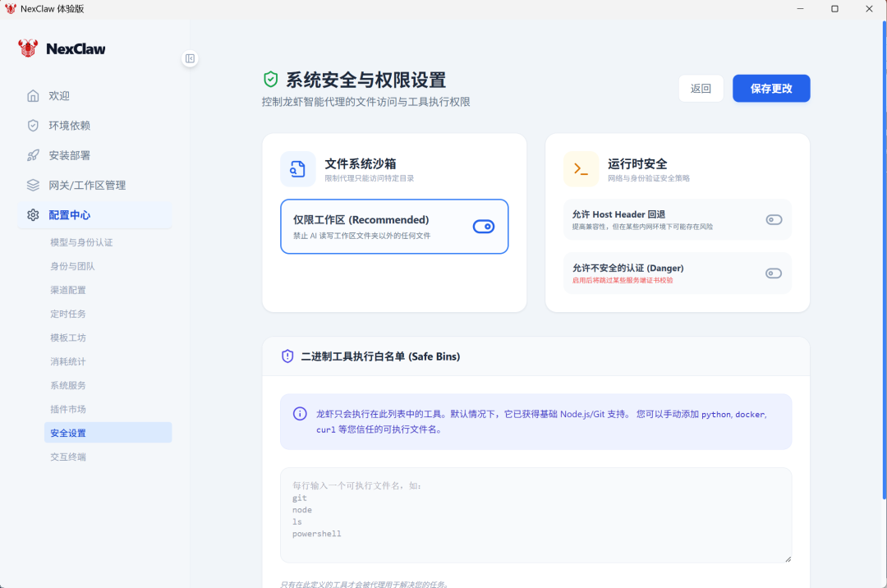The image size is (887, 588).
Task: Open 模型与身份认证 in the sidebar
Action: coord(81,242)
